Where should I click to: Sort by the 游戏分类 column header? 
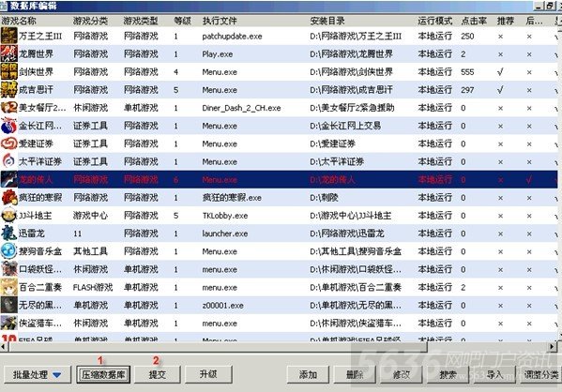point(90,21)
